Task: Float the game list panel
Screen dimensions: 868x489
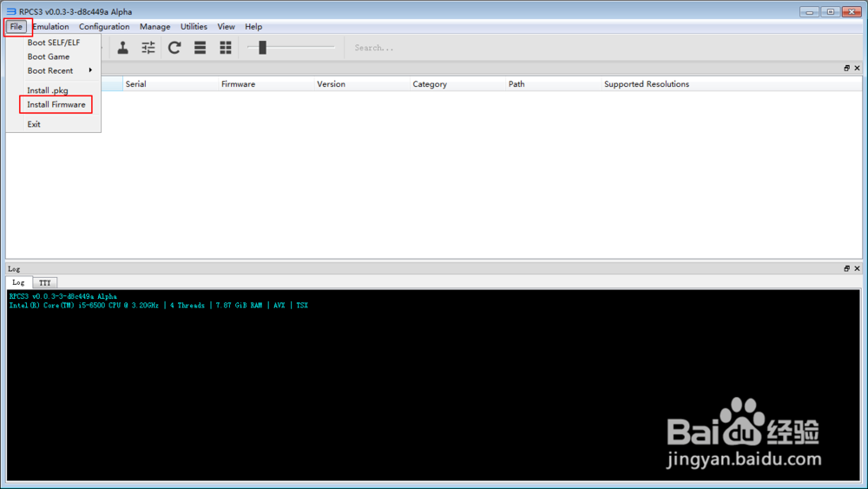Action: coord(846,68)
